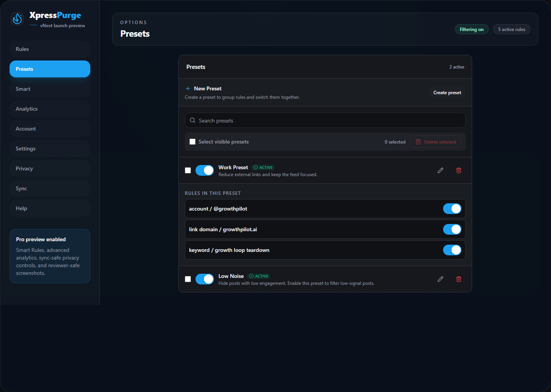551x392 pixels.
Task: Click the '2 active' count text
Action: click(456, 67)
